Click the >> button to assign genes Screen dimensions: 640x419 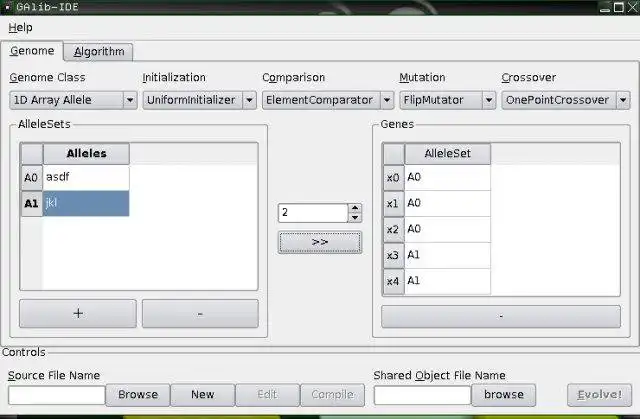[x=320, y=242]
